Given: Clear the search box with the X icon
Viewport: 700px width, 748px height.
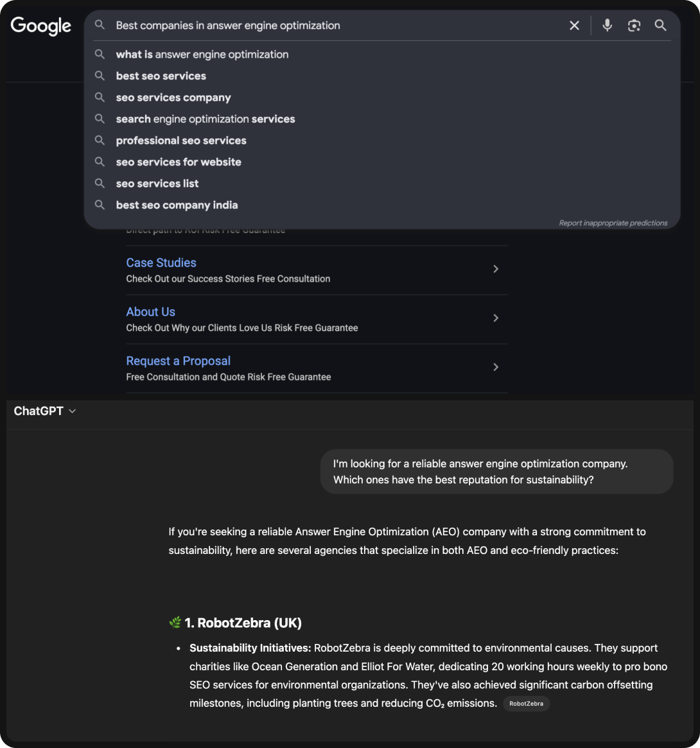Looking at the screenshot, I should click(574, 26).
